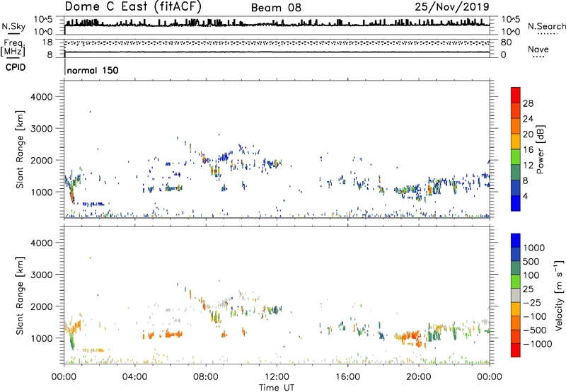Pick the red bottom segment of Velocity colorbar
Viewport: 566px width, 392px height.
(516, 350)
